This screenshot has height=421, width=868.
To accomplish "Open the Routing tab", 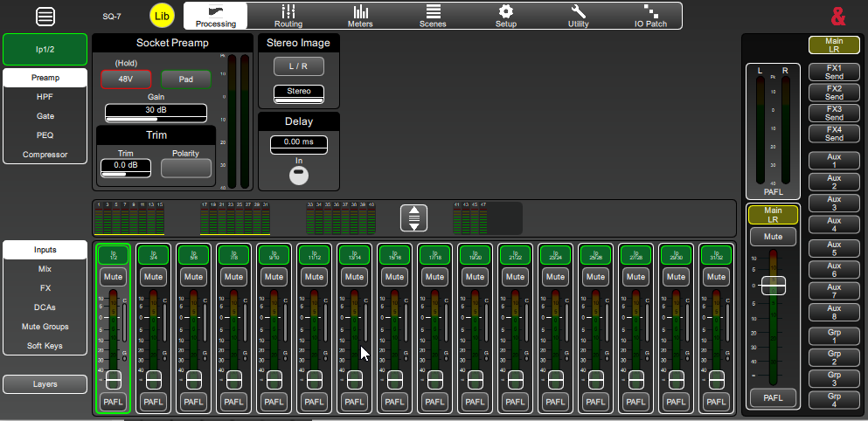I will pyautogui.click(x=288, y=16).
